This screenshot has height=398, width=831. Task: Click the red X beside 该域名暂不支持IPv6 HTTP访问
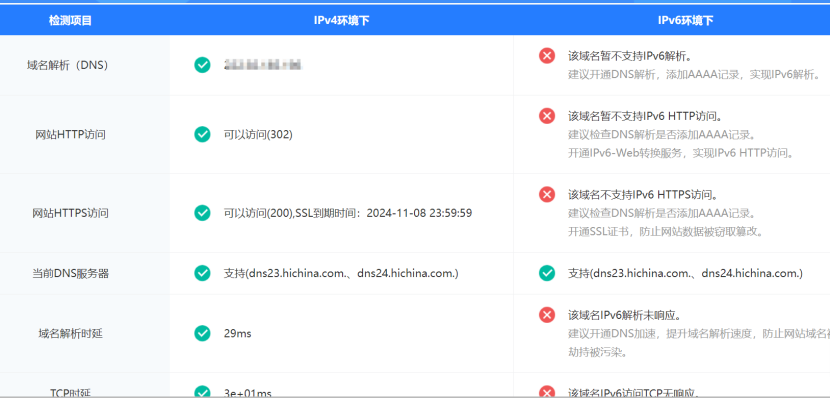click(x=547, y=115)
